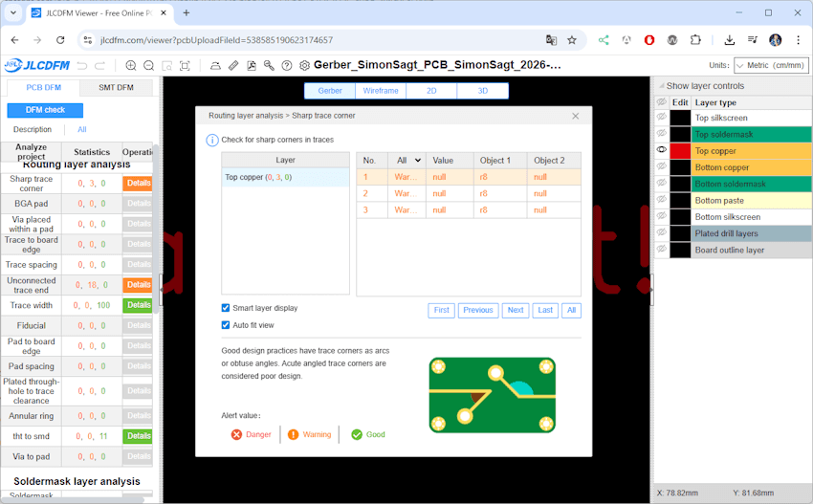Open the settings gear in JLCDFM toolbar
813x504 pixels.
pyautogui.click(x=304, y=65)
